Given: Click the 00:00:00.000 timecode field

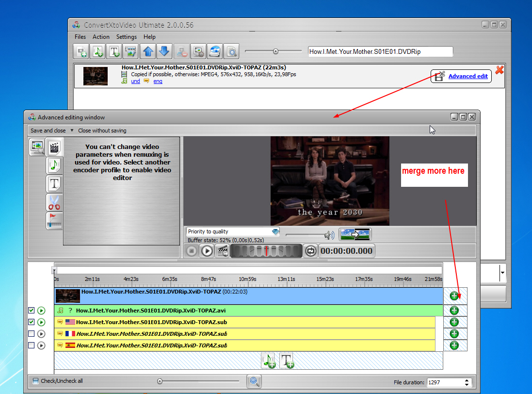Looking at the screenshot, I should pos(346,251).
